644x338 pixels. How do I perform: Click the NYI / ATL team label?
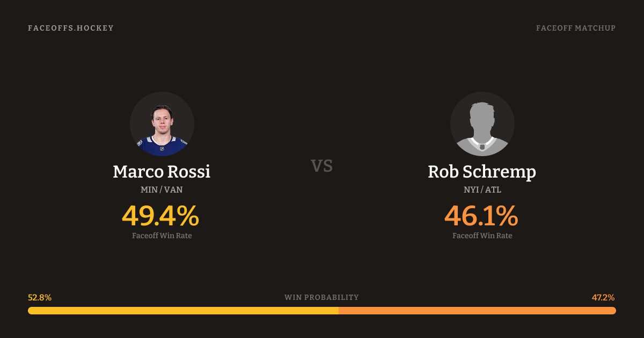pyautogui.click(x=482, y=189)
